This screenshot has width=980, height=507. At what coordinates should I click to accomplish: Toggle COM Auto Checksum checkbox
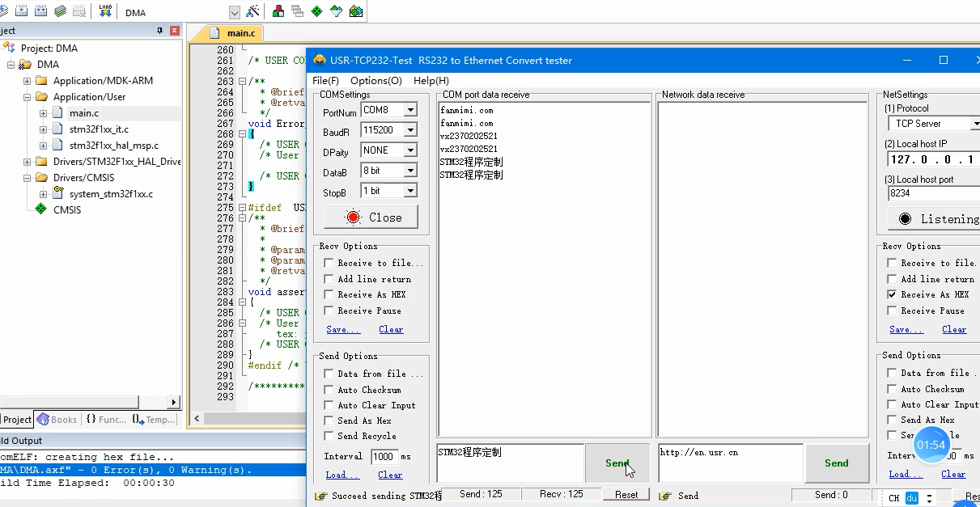coord(329,390)
